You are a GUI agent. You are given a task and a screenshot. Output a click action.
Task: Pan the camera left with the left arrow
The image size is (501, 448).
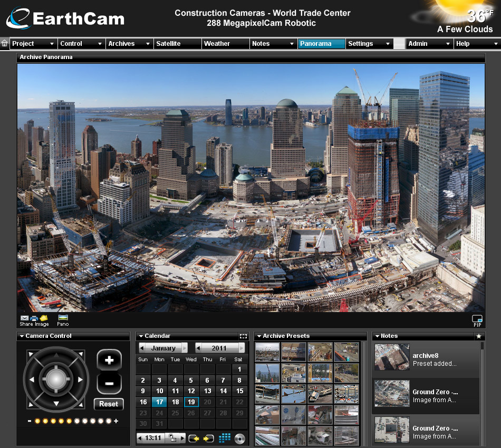(32, 379)
